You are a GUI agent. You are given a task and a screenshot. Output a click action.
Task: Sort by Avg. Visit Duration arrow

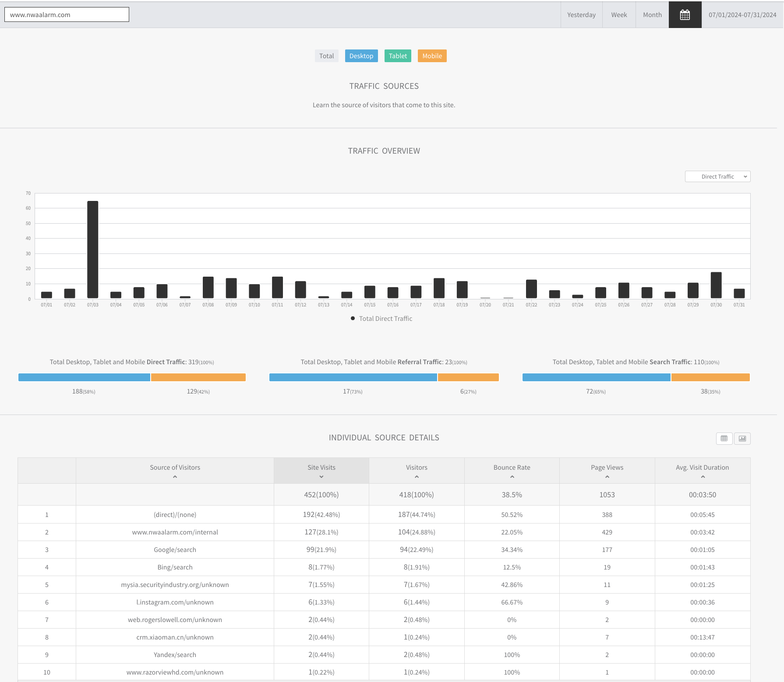coord(703,477)
